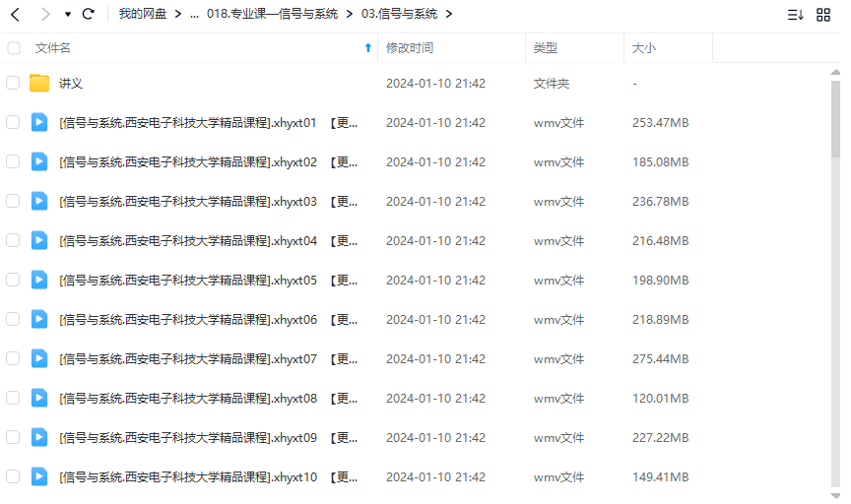Click the video icon of xhyxt02
The height and width of the screenshot is (504, 851).
(39, 161)
